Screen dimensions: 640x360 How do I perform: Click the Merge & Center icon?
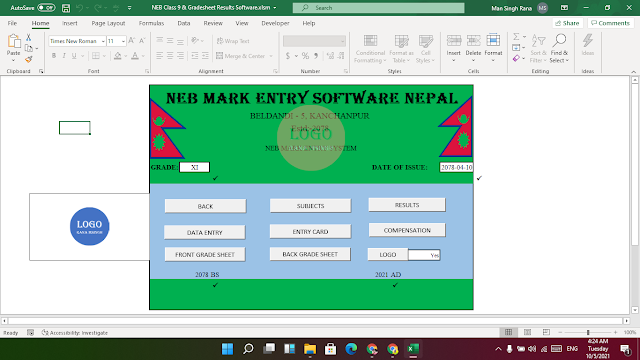(220, 56)
